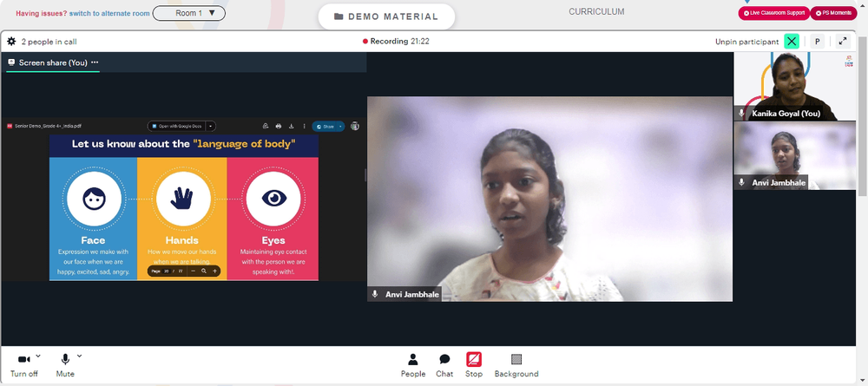The image size is (868, 386).
Task: Stop screen sharing
Action: pos(474,365)
